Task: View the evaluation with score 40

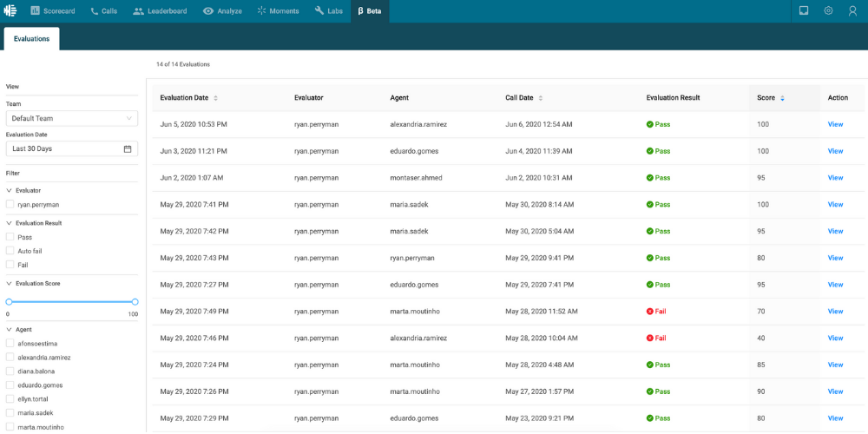Action: click(835, 338)
